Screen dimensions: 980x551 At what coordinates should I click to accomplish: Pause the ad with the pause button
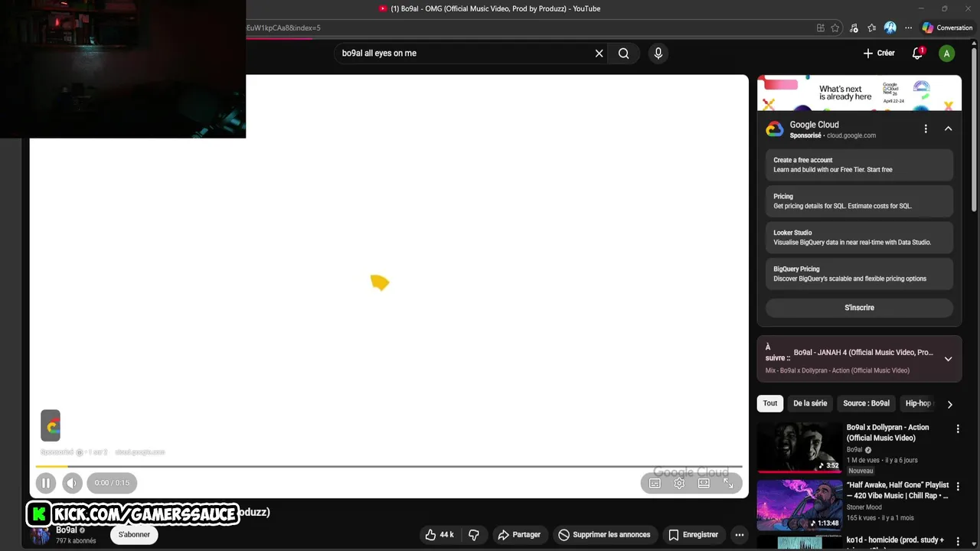click(x=46, y=483)
